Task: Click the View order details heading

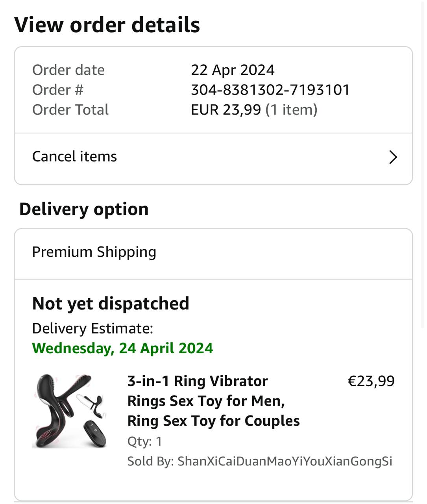Action: pyautogui.click(x=107, y=25)
